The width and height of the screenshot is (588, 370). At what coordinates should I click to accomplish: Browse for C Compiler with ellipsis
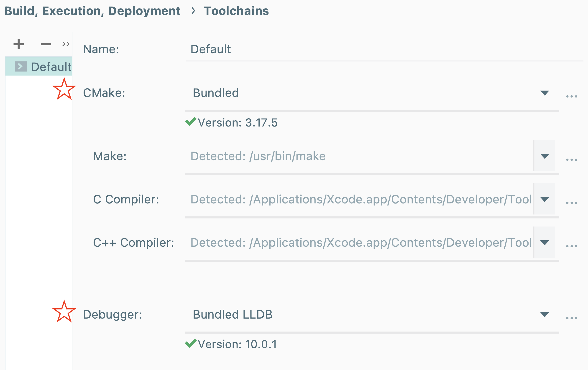tap(571, 203)
